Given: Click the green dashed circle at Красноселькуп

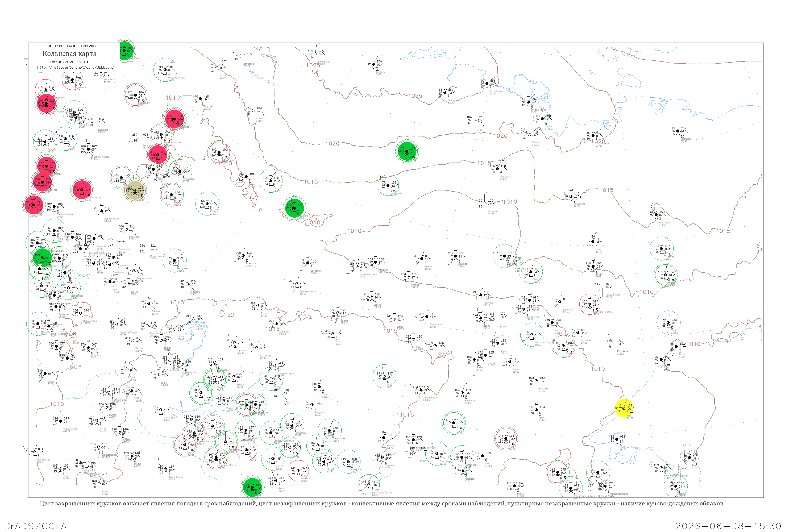Looking at the screenshot, I should [165, 70].
